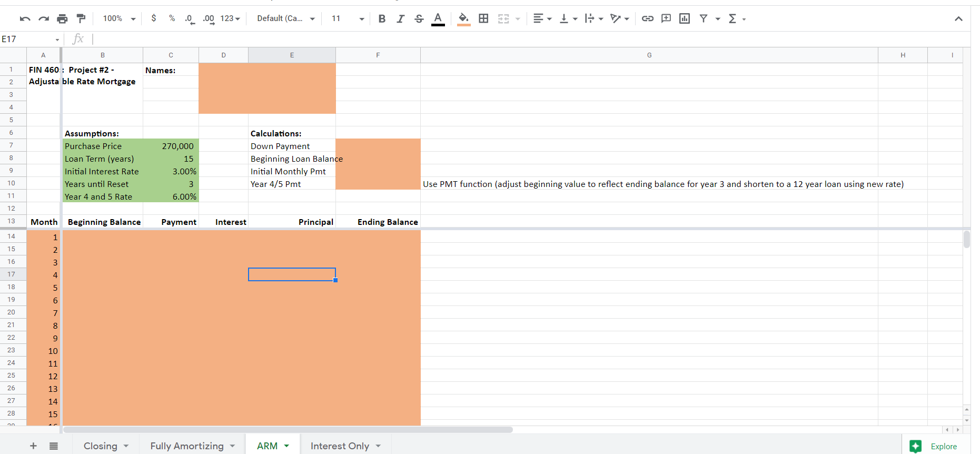Select the Names: cell

coord(171,70)
